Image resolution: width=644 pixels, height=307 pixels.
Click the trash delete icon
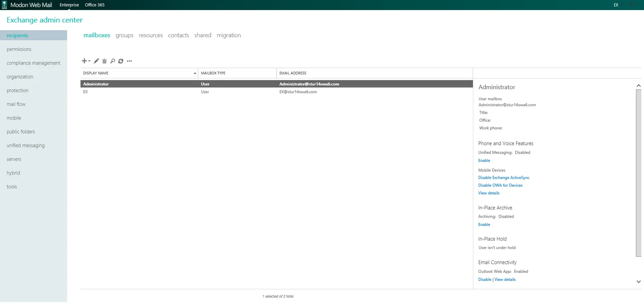(104, 61)
